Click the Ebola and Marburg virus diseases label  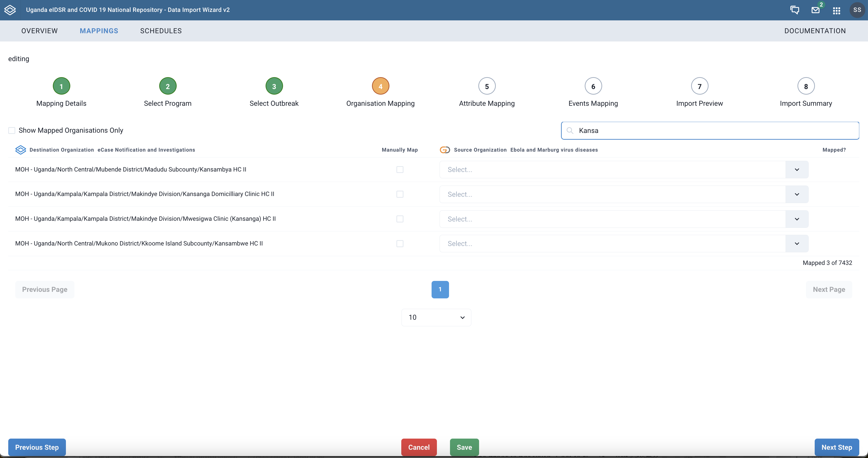554,150
